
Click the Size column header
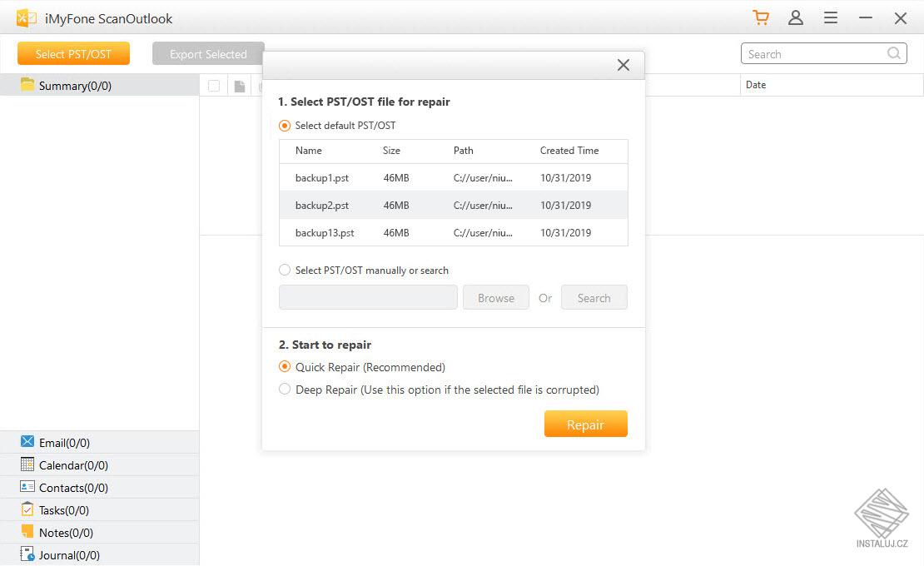coord(391,150)
